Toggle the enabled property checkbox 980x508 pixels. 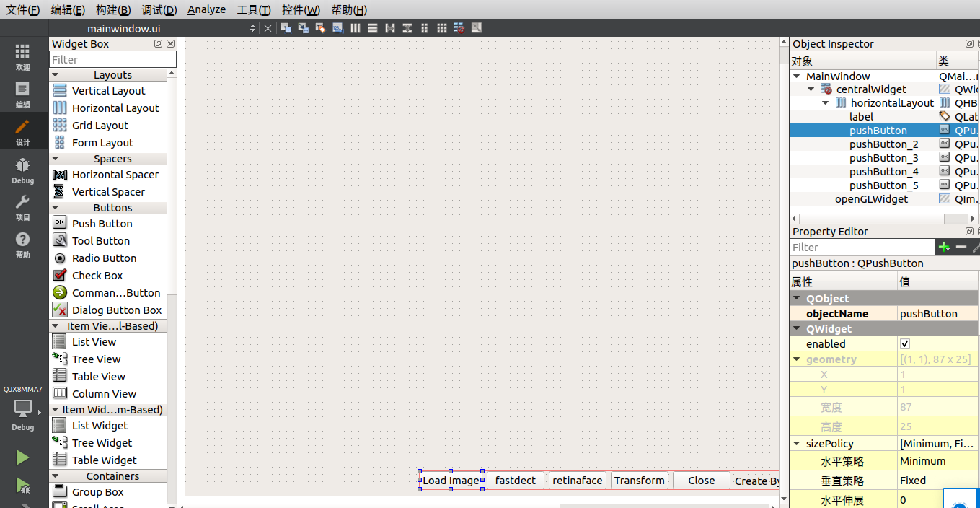click(905, 344)
